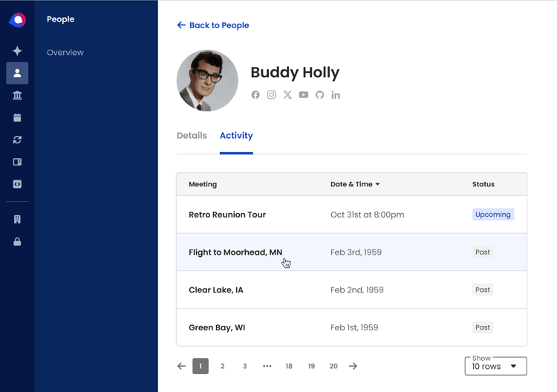Click the Feb 1st, 1959 date cell
557x392 pixels.
(354, 327)
